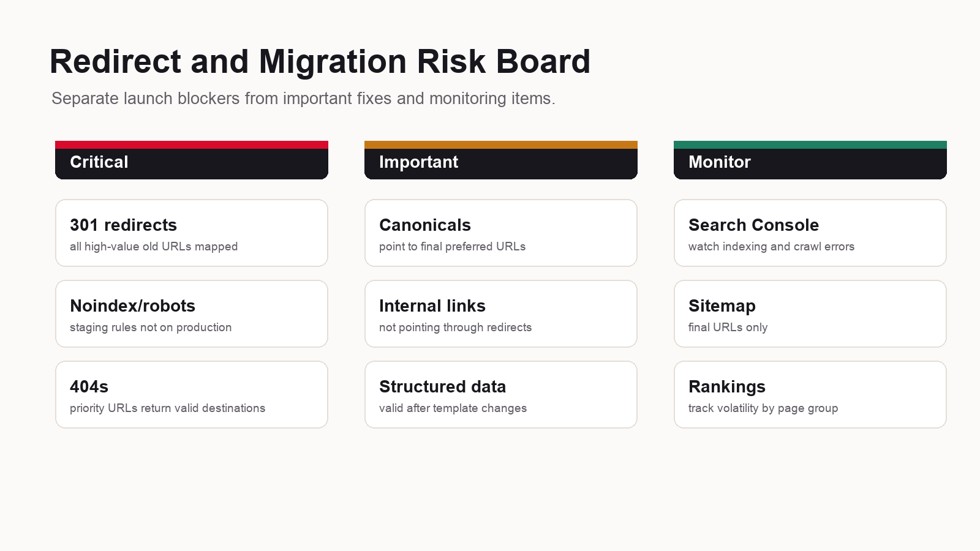980x551 pixels.
Task: Open the Rankings card
Action: pos(810,394)
